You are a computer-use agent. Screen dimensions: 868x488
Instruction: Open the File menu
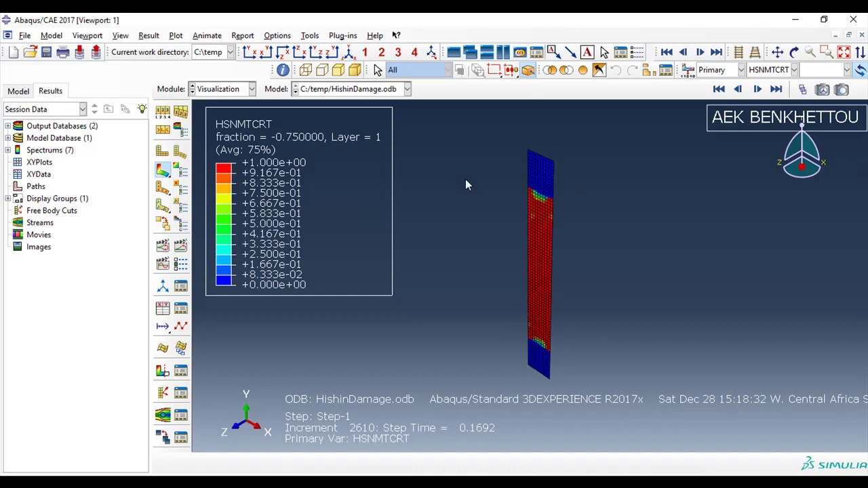[24, 35]
